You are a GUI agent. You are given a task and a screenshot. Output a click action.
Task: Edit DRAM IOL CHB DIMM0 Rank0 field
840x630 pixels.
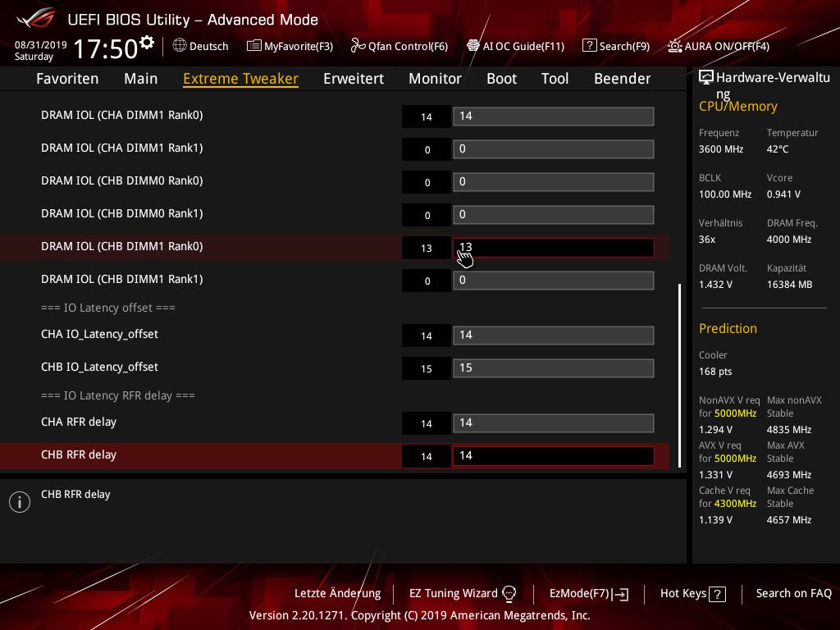pyautogui.click(x=554, y=181)
